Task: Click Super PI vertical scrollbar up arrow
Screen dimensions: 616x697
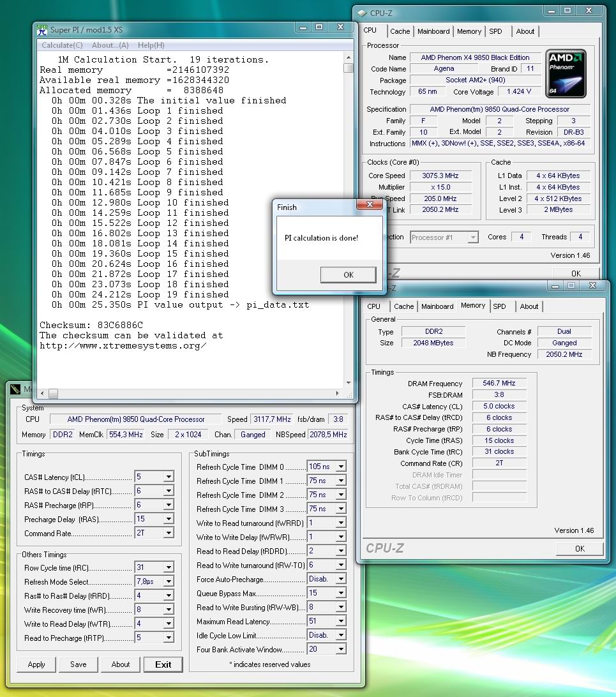Action: [349, 57]
